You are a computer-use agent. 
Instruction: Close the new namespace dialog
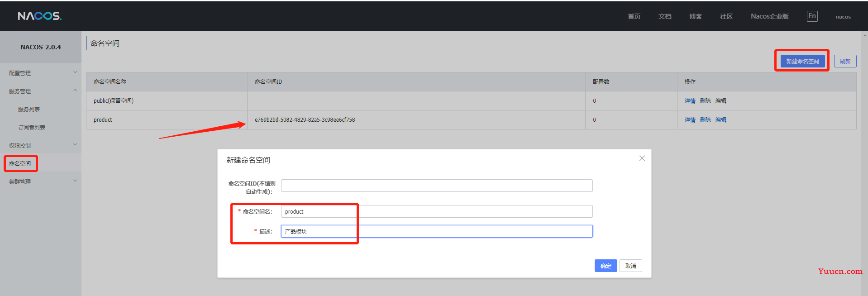(x=642, y=158)
